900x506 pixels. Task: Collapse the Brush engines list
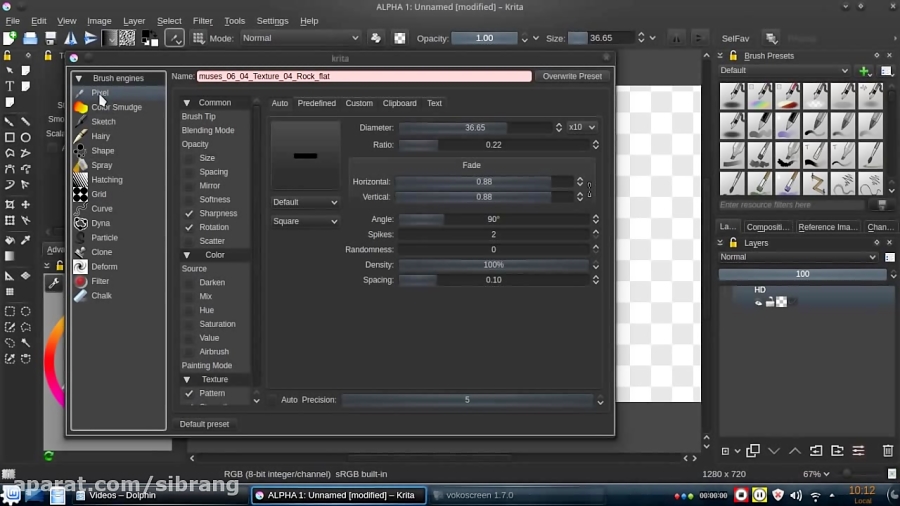point(79,78)
